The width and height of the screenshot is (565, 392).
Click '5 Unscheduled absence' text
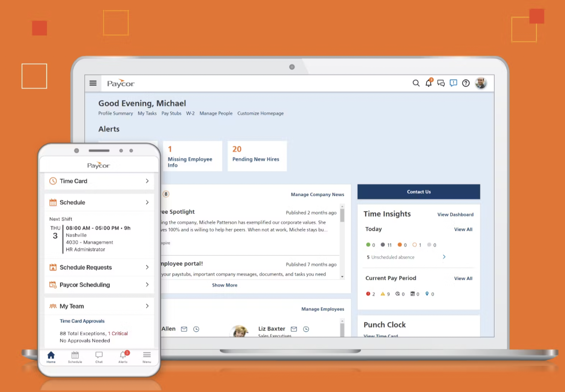pos(391,257)
